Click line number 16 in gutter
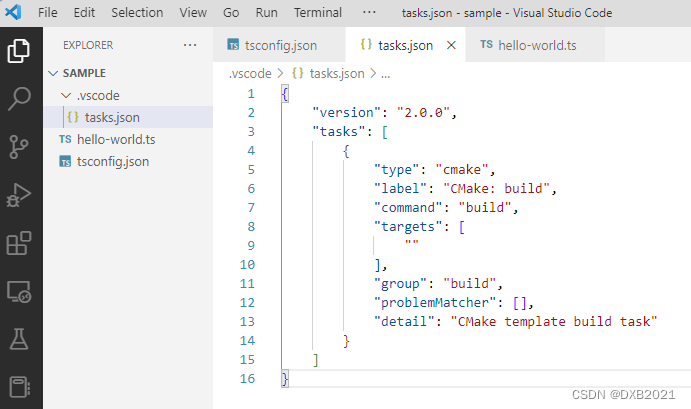The height and width of the screenshot is (409, 691). pos(247,379)
